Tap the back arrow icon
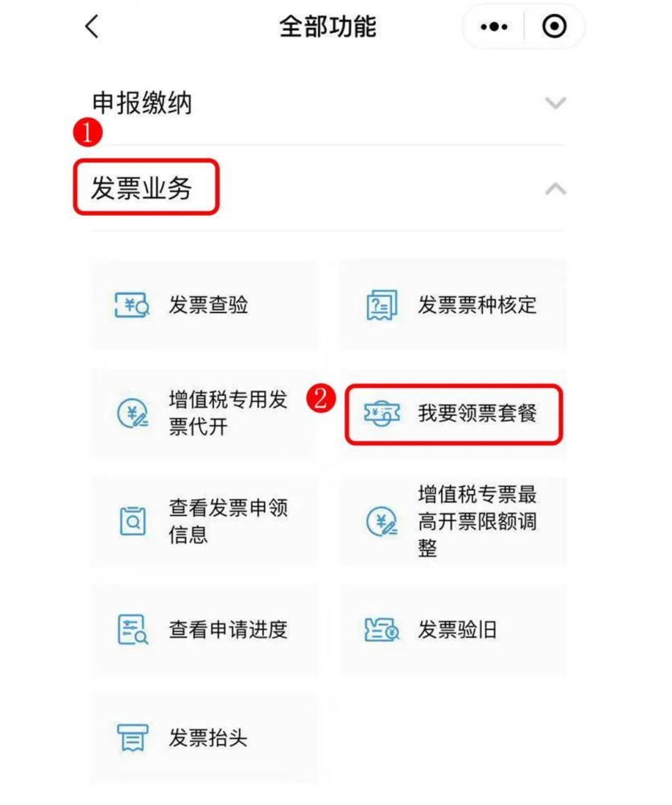This screenshot has height=805, width=672. coord(92,27)
